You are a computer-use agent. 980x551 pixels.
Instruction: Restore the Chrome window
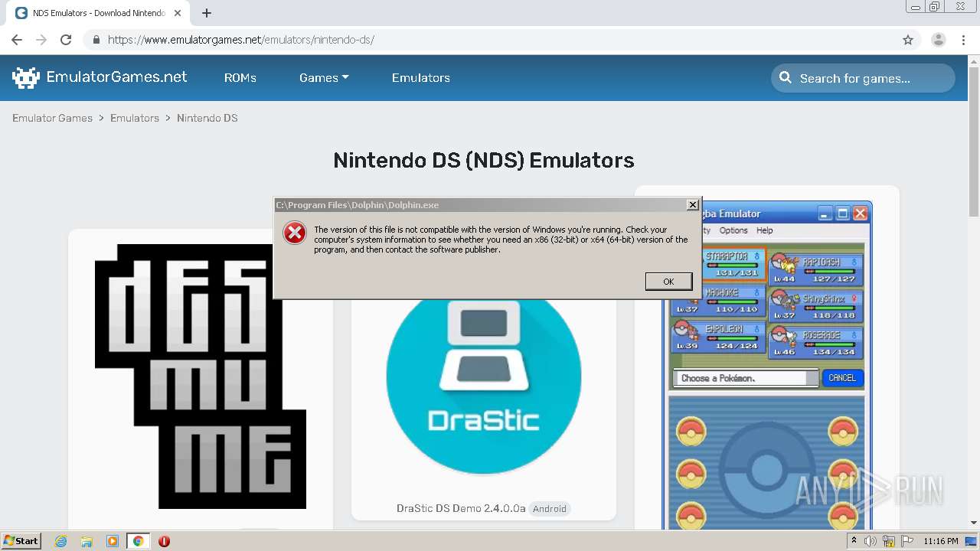pyautogui.click(x=935, y=7)
